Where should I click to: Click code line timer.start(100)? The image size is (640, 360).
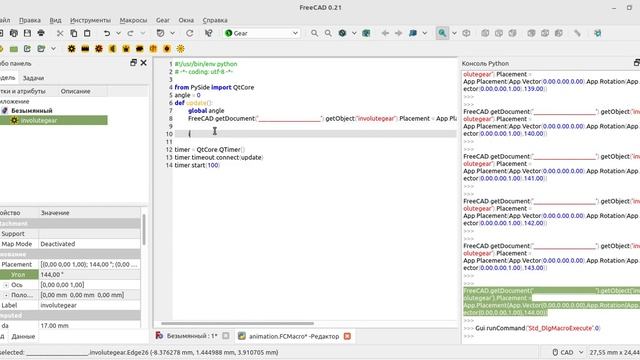click(197, 165)
